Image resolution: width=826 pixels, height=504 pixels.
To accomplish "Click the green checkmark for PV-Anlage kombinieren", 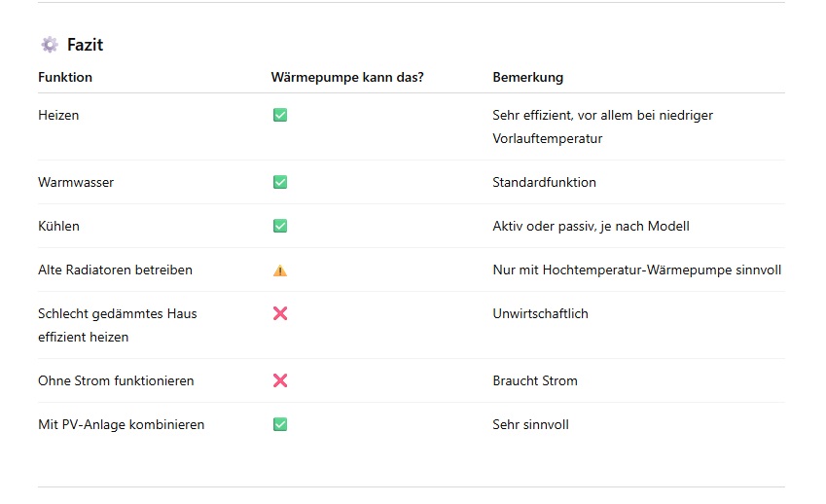I will click(x=280, y=424).
